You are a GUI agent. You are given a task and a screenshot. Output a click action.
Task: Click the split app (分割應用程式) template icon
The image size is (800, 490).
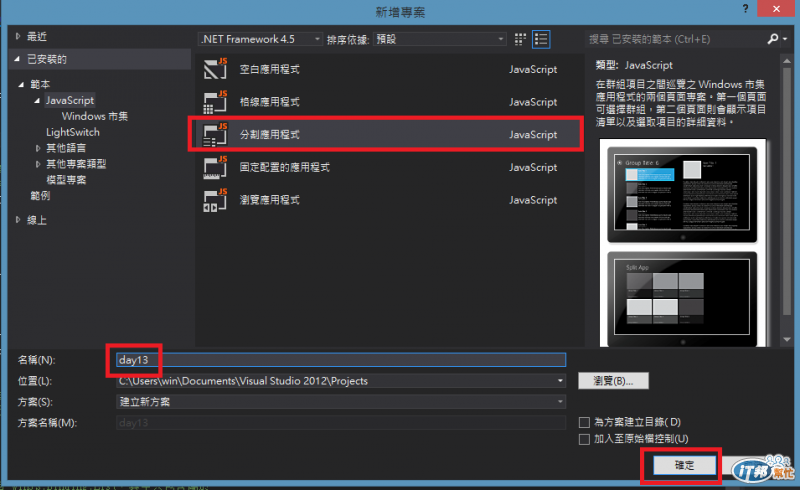[x=215, y=134]
